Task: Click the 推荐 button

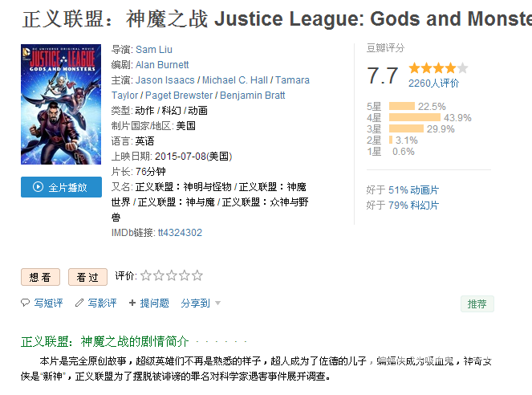Action: pos(477,303)
